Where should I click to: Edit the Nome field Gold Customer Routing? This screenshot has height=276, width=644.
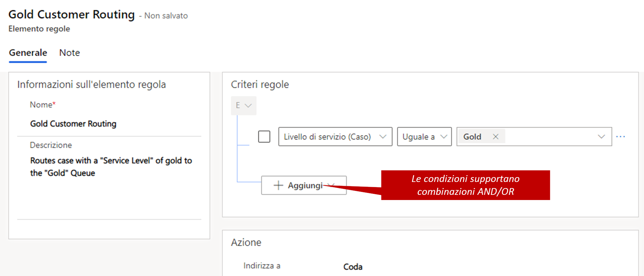tap(109, 124)
